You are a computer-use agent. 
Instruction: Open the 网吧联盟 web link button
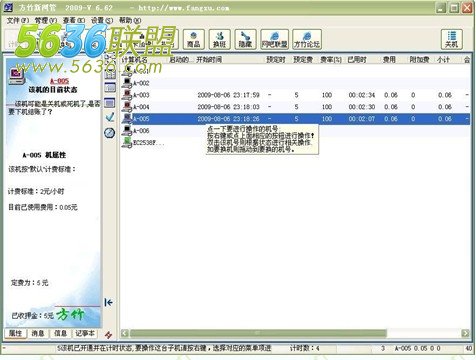(x=274, y=39)
